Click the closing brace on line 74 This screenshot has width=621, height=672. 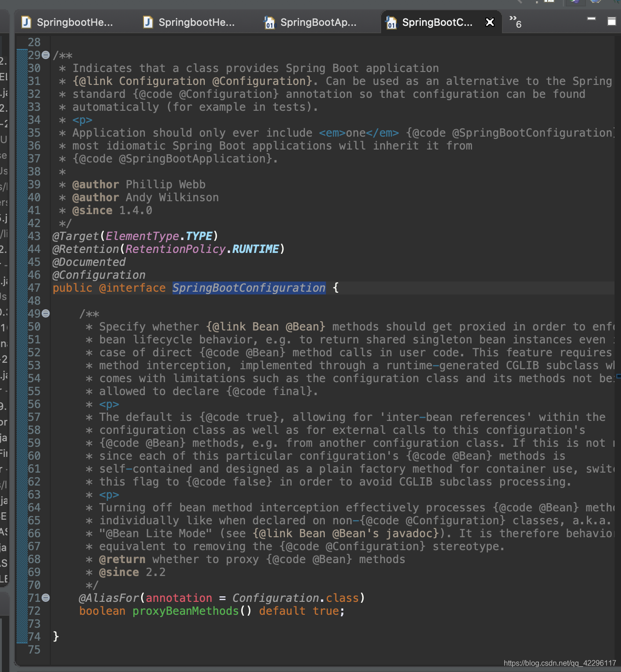point(56,637)
